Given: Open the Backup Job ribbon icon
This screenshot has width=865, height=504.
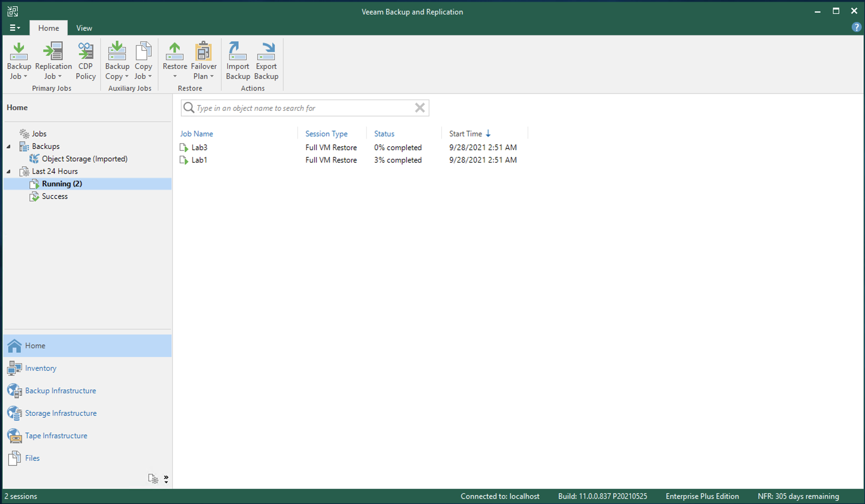Looking at the screenshot, I should pos(19,51).
